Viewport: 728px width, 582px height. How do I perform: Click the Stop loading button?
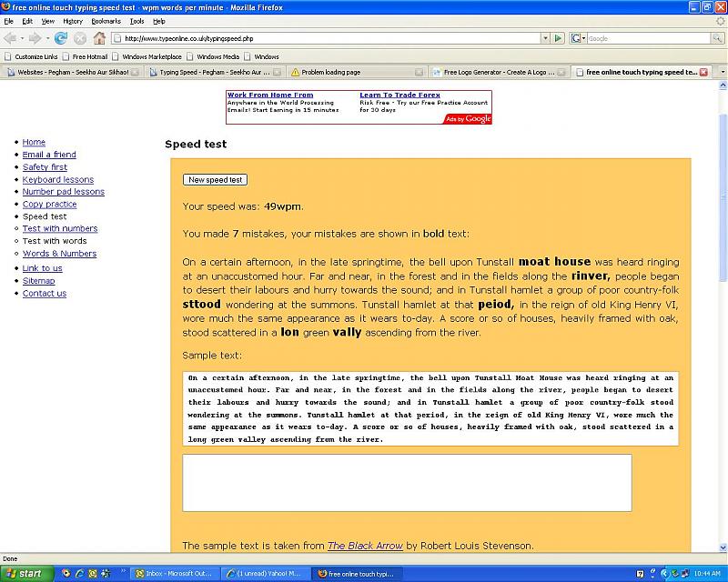tap(80, 38)
